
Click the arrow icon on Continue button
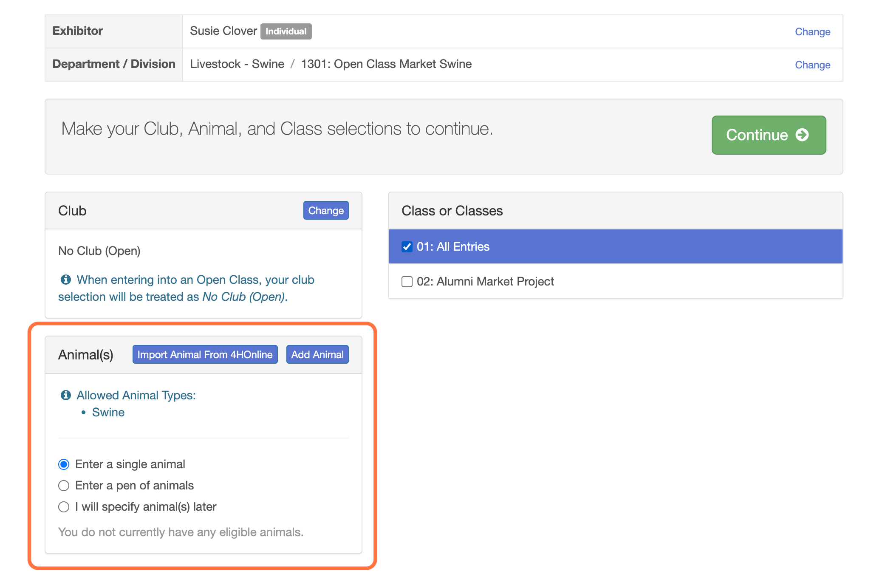pos(802,135)
